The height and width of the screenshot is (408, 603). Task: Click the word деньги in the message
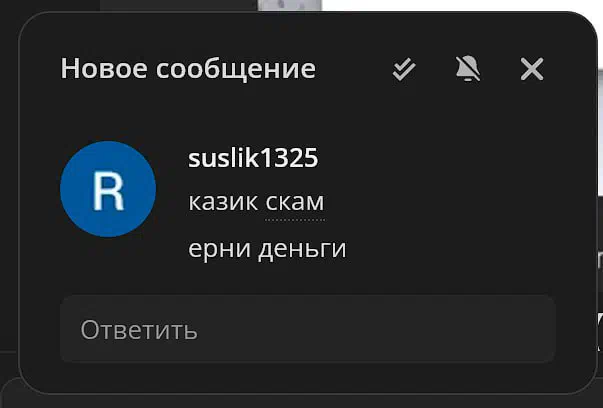302,249
